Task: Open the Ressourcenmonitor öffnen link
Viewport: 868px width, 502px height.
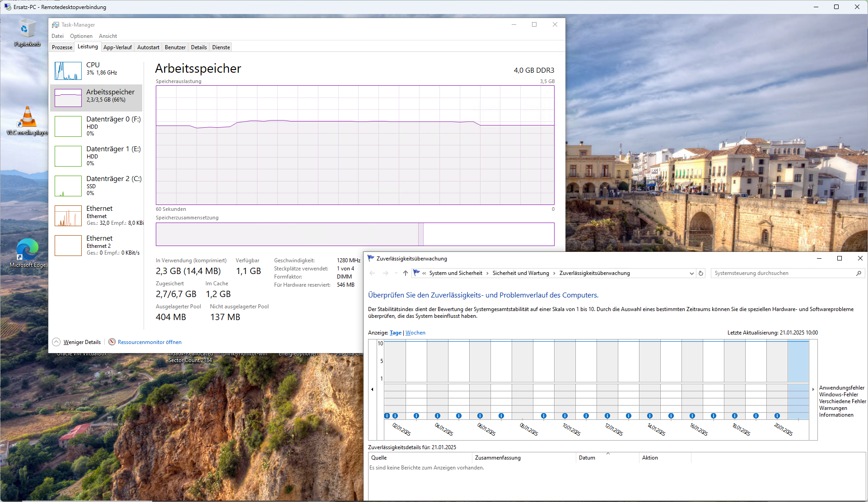Action: tap(149, 342)
